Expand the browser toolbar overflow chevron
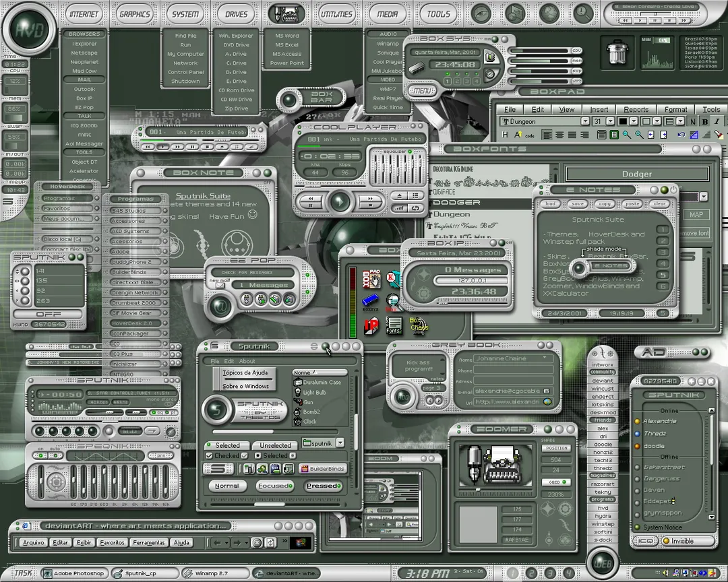The height and width of the screenshot is (582, 728). click(x=284, y=541)
